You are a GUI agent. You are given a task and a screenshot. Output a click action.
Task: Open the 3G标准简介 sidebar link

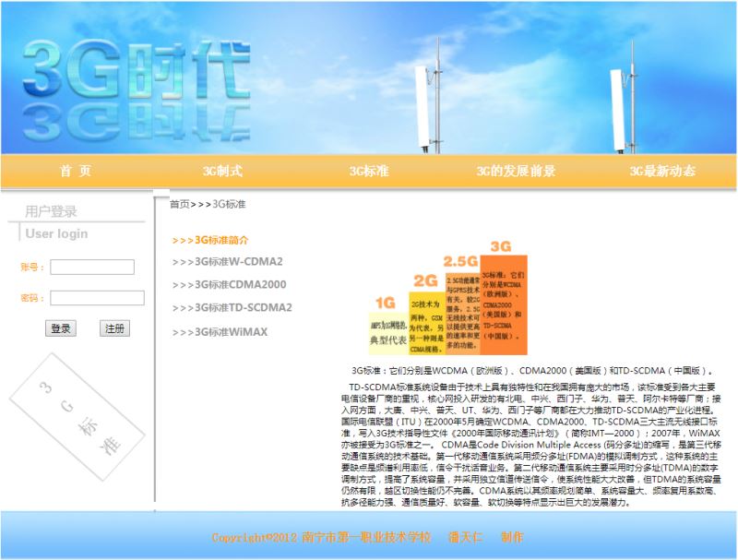pyautogui.click(x=210, y=240)
